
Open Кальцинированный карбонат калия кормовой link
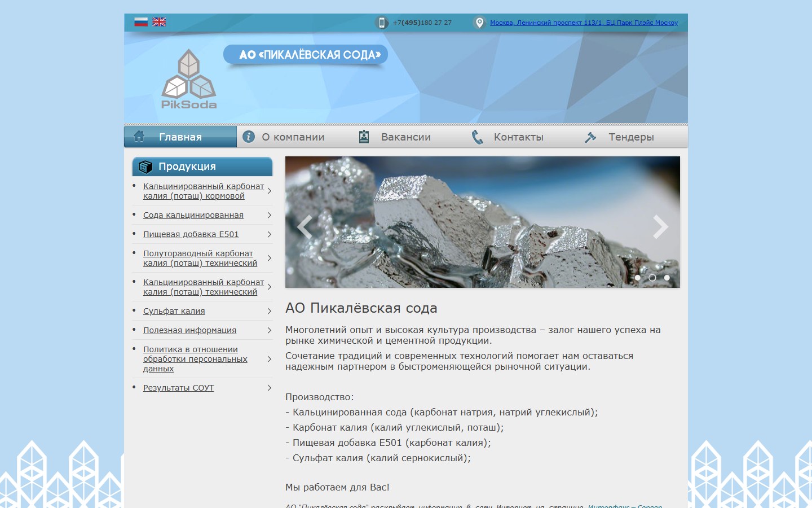coord(204,191)
